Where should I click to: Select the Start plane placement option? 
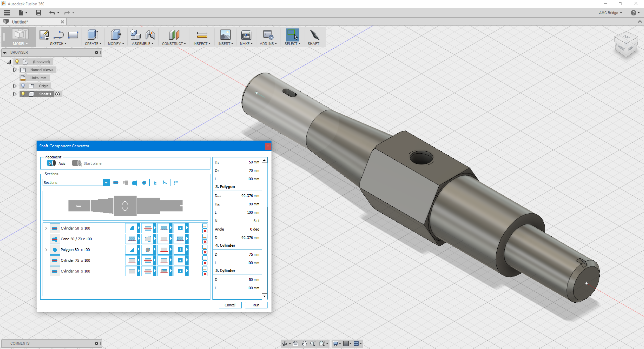(x=77, y=163)
